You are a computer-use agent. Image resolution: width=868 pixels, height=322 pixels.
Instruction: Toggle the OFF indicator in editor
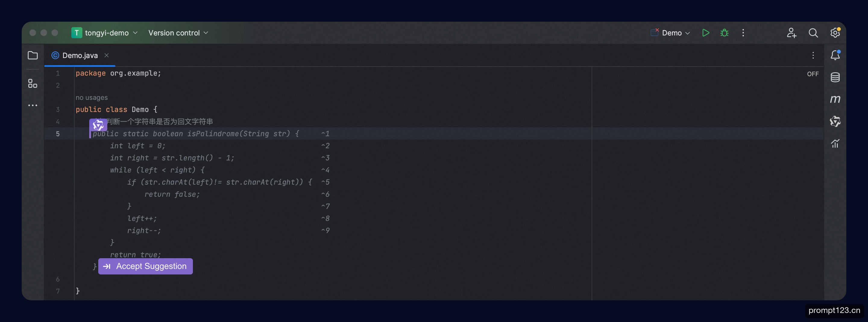tap(813, 74)
